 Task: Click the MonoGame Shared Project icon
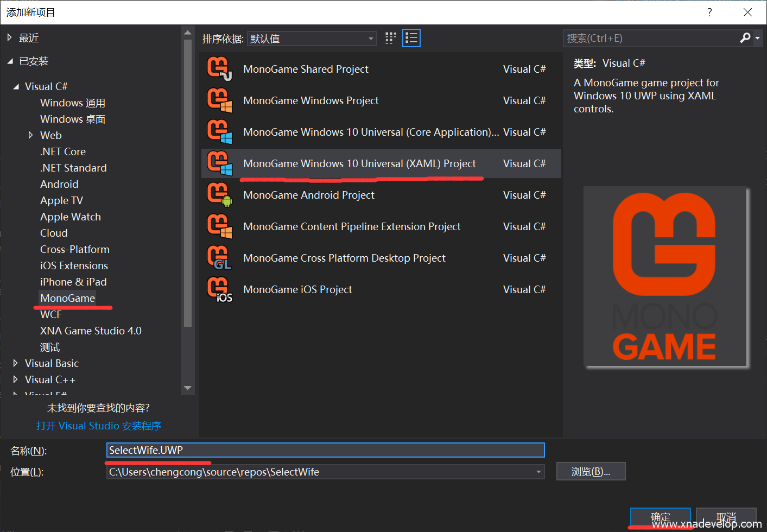(x=219, y=69)
